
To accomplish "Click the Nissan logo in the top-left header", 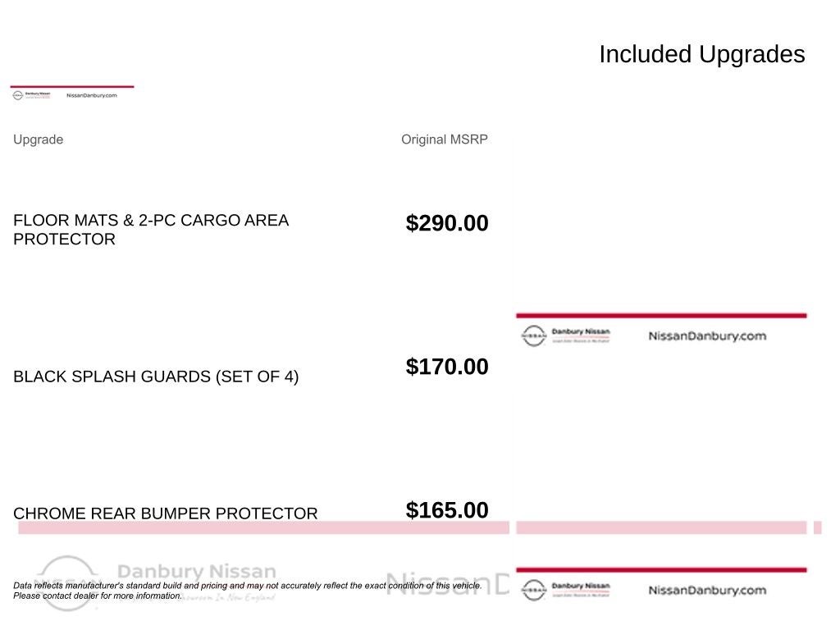I will tap(18, 95).
